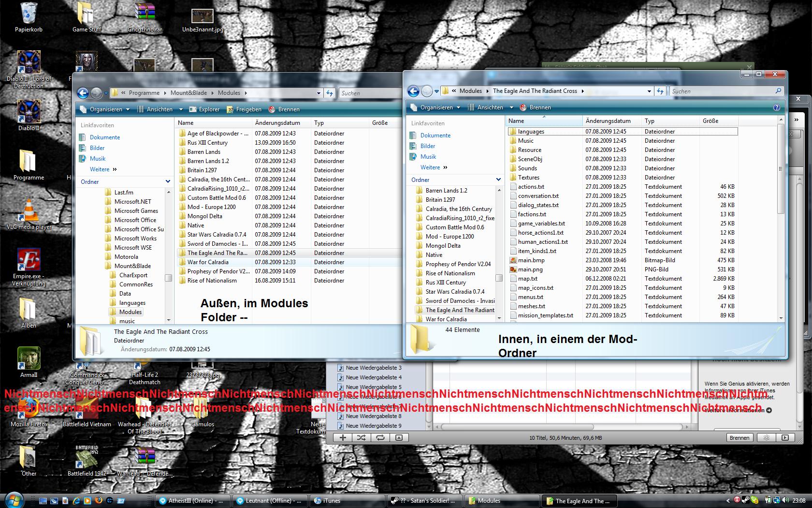Image resolution: width=812 pixels, height=508 pixels.
Task: Collapse Ordner pane in Radiant Cross window
Action: [498, 179]
